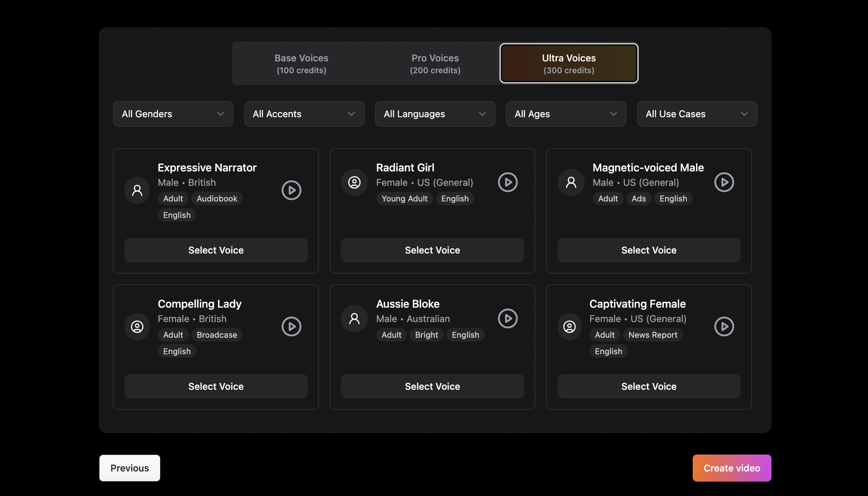This screenshot has width=868, height=496.
Task: Open the All Ages filter
Action: [x=566, y=113]
